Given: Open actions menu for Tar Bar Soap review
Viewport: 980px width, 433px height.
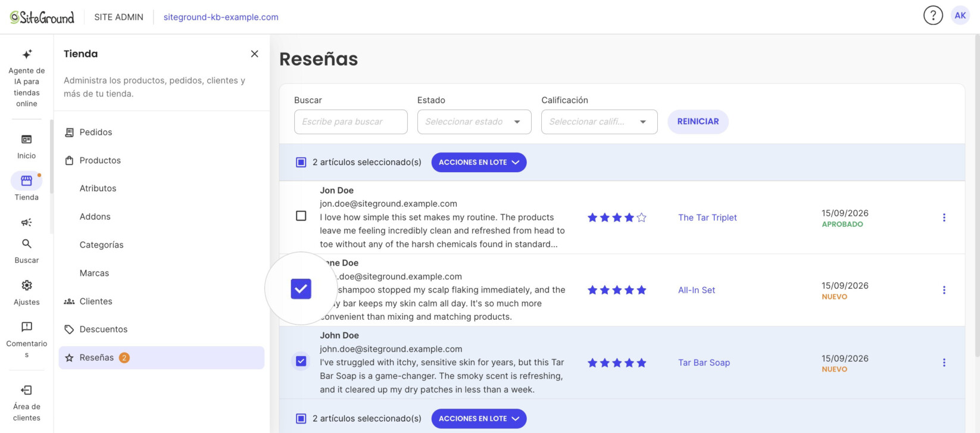Looking at the screenshot, I should (x=944, y=362).
